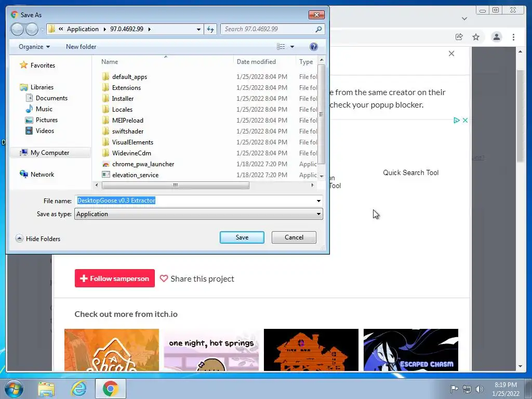Click the horizontal scrollbar in file list
Screen dimensions: 532x399
[x=176, y=185]
